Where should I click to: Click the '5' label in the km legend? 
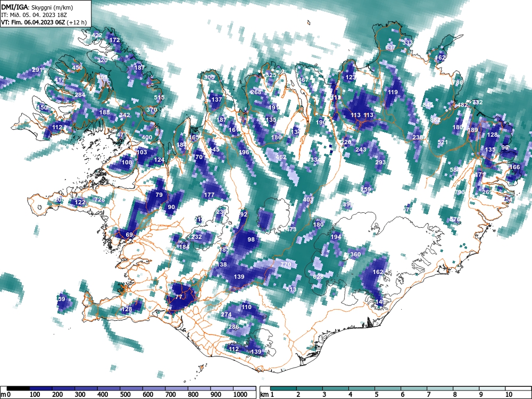[376, 394]
